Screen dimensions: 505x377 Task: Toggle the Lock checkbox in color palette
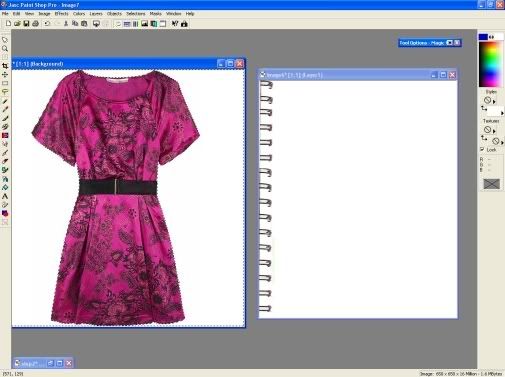tap(482, 149)
